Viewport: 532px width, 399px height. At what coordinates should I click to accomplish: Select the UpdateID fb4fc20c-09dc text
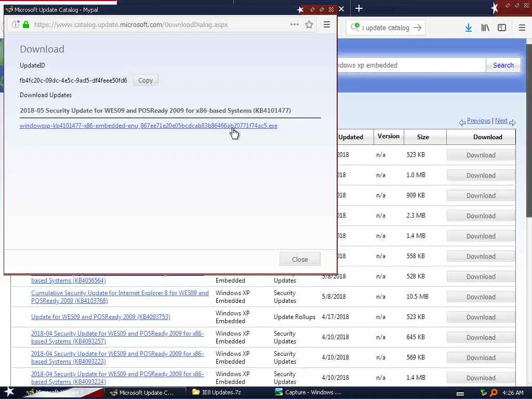click(x=73, y=81)
